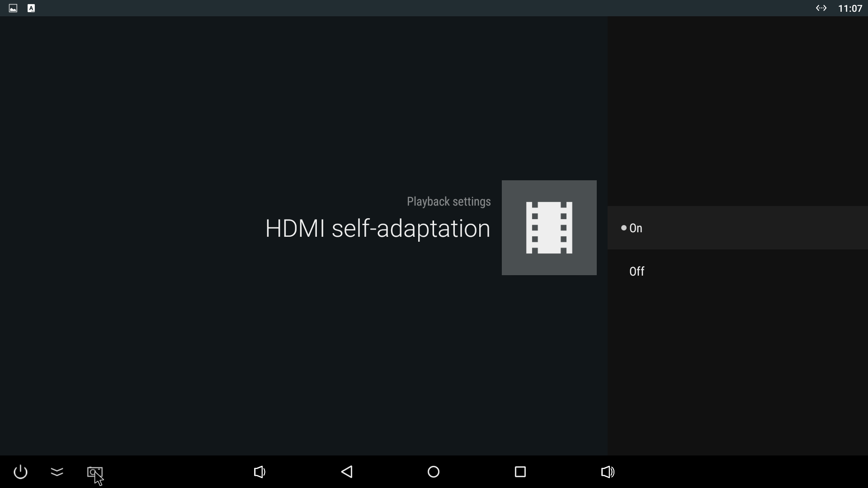Click the volume mute icon in taskbar
The width and height of the screenshot is (868, 488).
(259, 472)
